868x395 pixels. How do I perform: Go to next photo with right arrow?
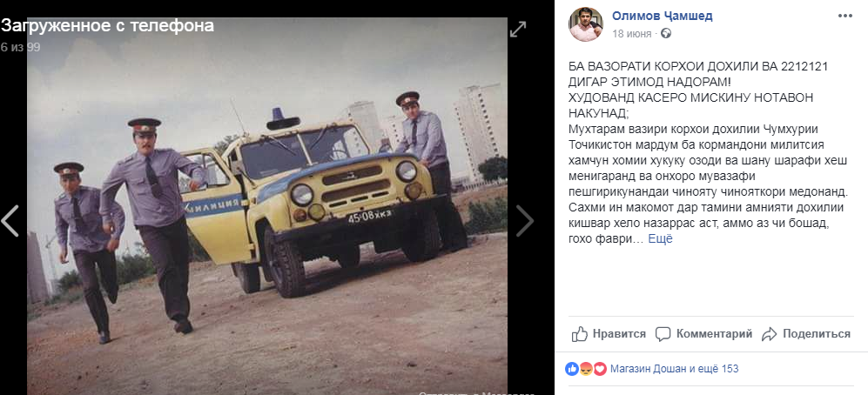click(x=525, y=221)
